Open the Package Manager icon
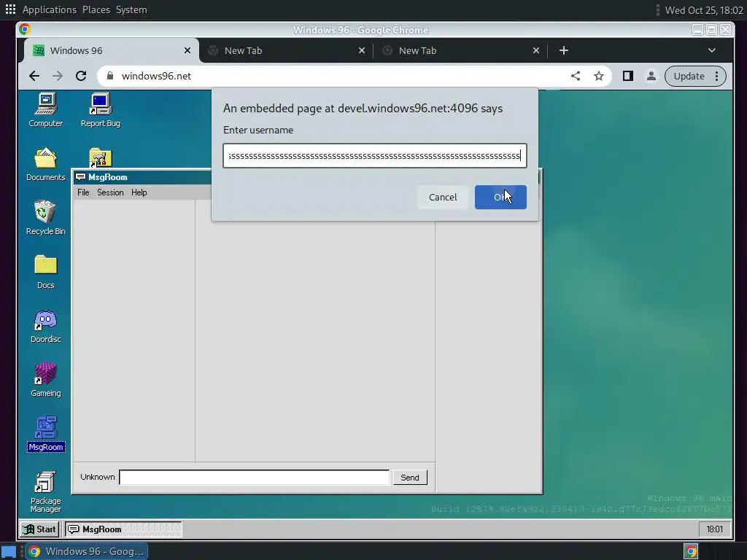The width and height of the screenshot is (747, 560). (46, 492)
